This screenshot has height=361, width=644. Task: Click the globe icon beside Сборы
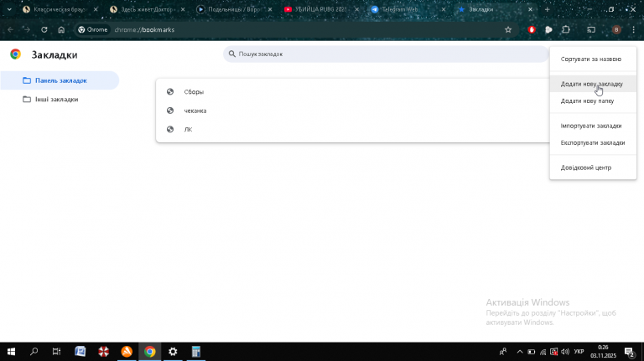[x=170, y=91]
